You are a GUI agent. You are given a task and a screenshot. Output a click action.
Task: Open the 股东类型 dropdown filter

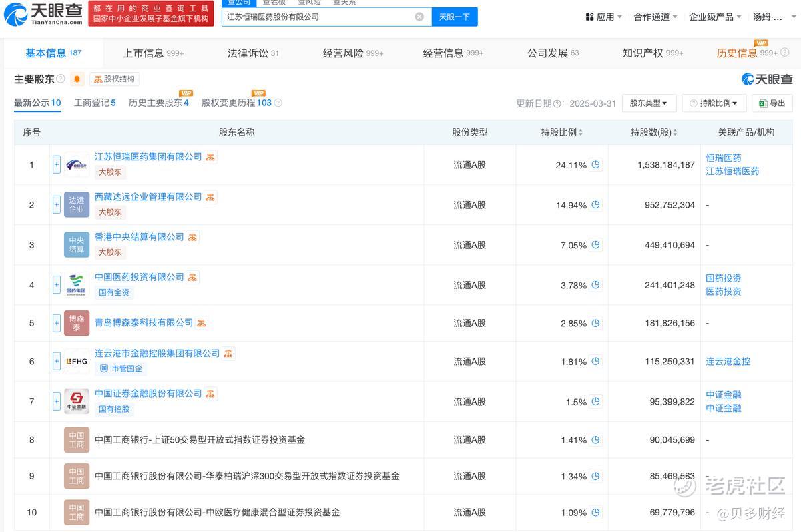click(x=649, y=103)
